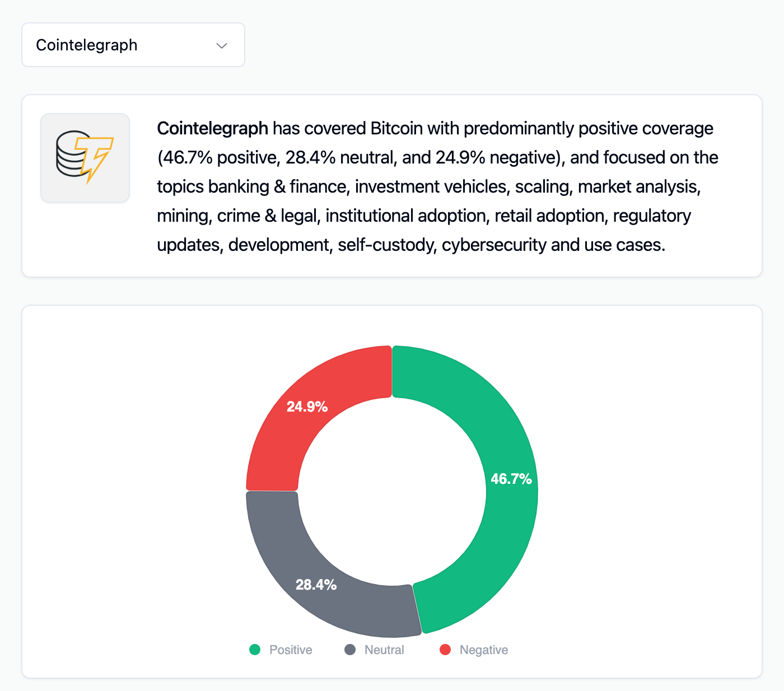This screenshot has height=691, width=784.
Task: Click "predominantly positive coverage" in the summary
Action: click(588, 128)
